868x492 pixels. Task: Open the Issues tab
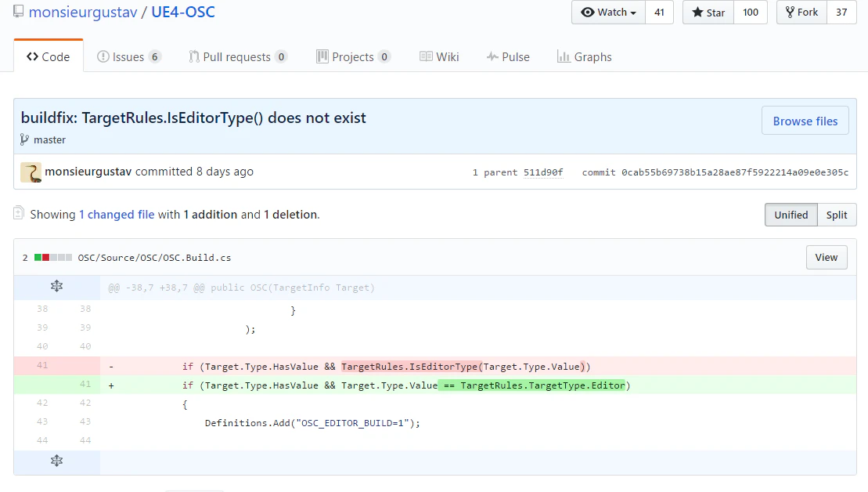128,57
